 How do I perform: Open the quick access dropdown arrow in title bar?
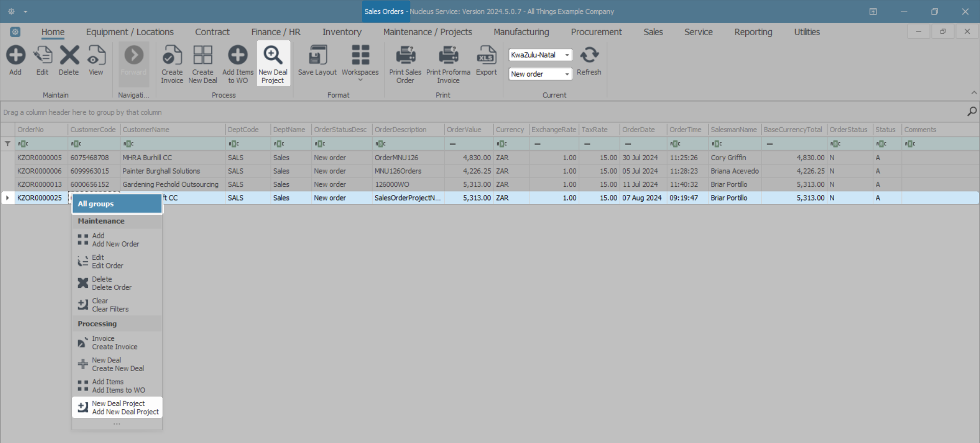(x=26, y=11)
